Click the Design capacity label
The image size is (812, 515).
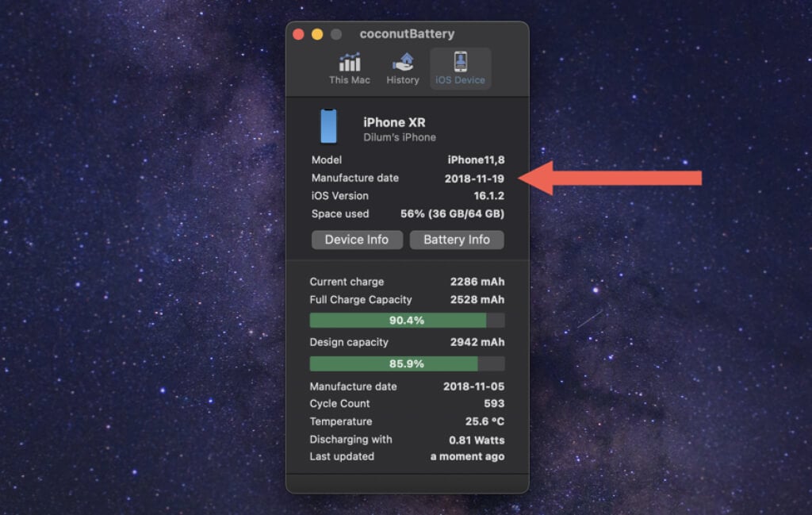pos(349,343)
